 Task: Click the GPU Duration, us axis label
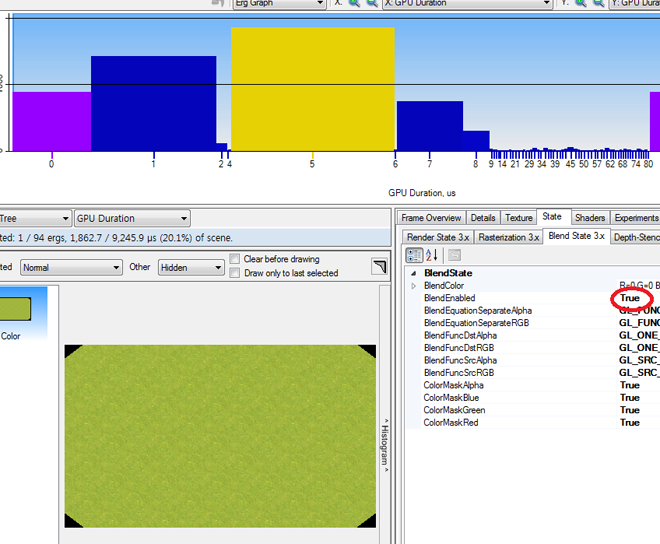click(422, 193)
